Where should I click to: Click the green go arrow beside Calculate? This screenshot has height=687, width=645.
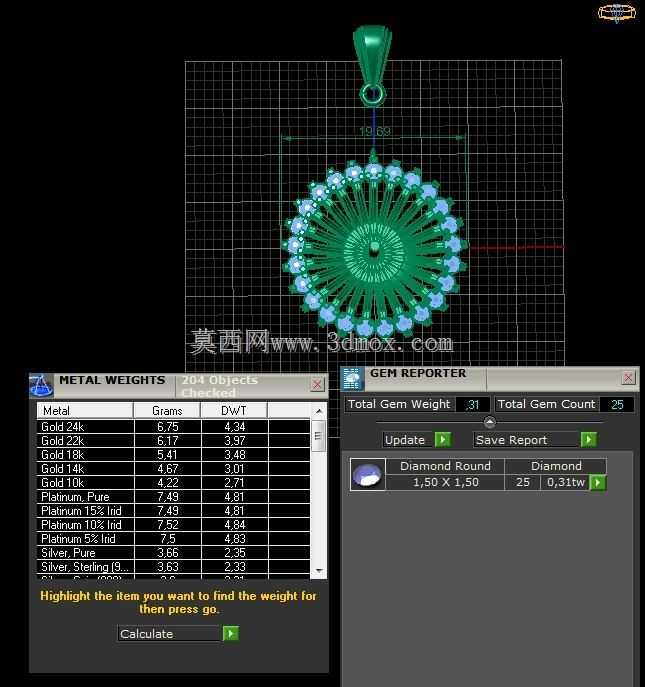click(x=230, y=633)
